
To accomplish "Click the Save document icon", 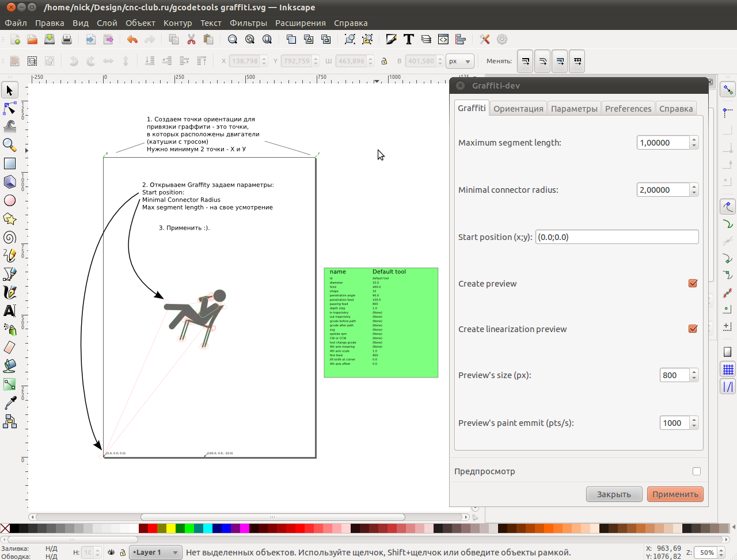I will tap(50, 39).
